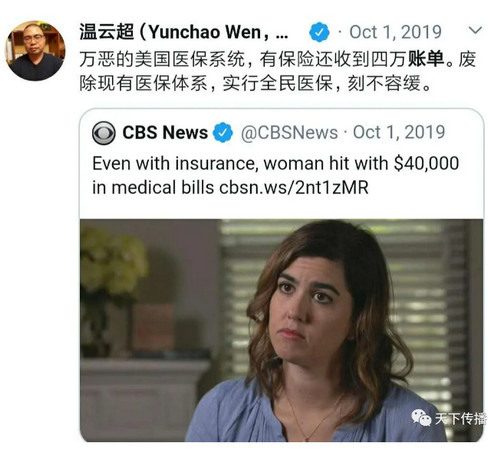The width and height of the screenshot is (488, 460).
Task: Click the "in medical bills" text in quoted tweet
Action: pyautogui.click(x=153, y=187)
